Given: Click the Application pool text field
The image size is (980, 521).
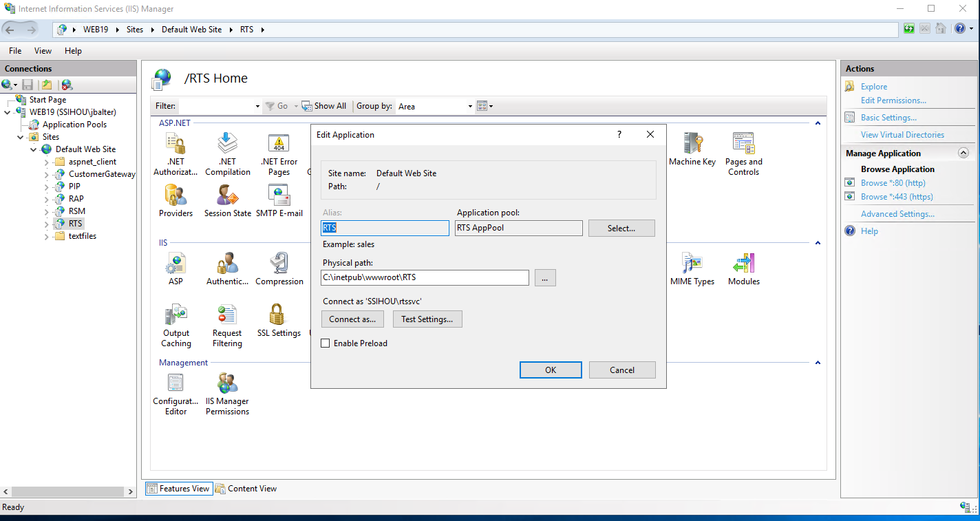Looking at the screenshot, I should click(x=519, y=228).
